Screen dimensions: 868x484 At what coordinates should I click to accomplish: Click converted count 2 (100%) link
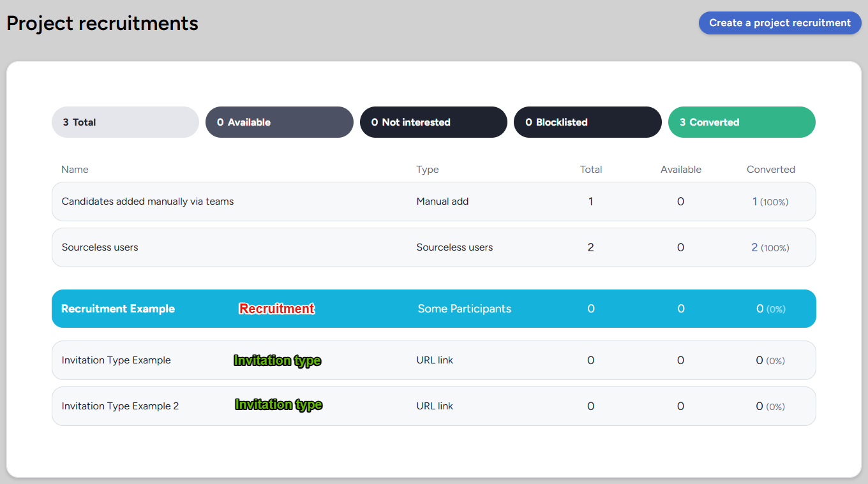[x=770, y=247]
